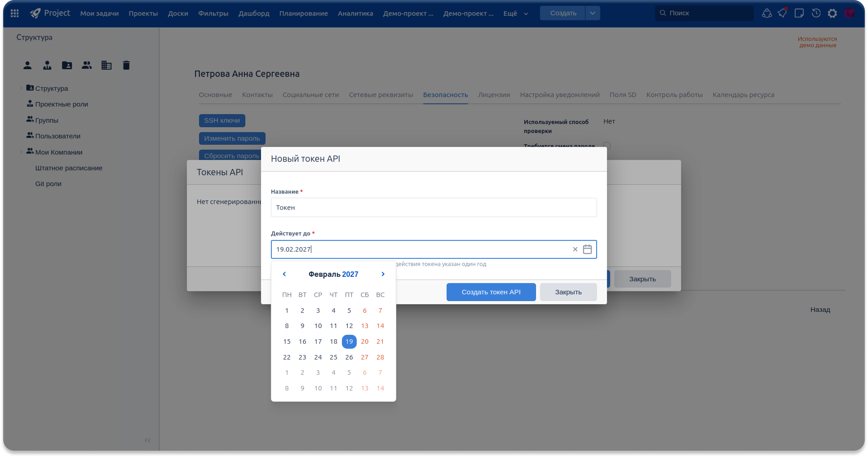Open dropdown arrow next to Создать

click(x=592, y=13)
